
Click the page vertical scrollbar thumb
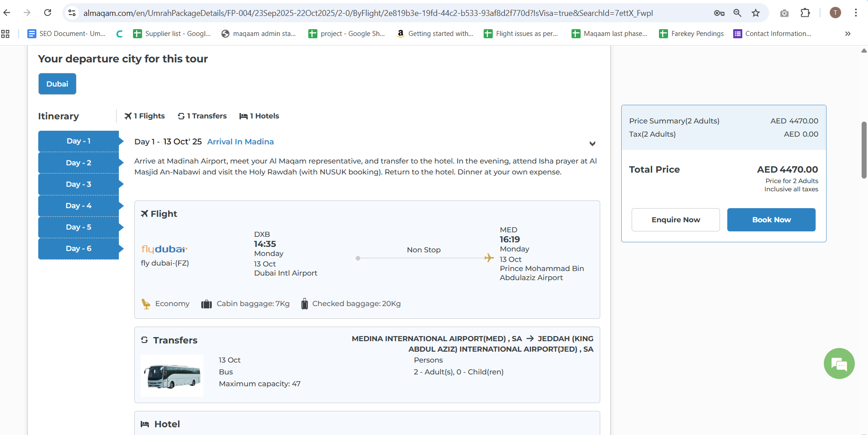pyautogui.click(x=863, y=150)
